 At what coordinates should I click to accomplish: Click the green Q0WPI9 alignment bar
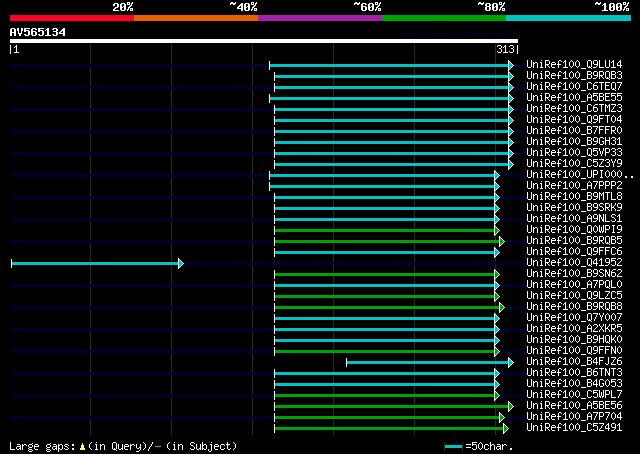(385, 230)
